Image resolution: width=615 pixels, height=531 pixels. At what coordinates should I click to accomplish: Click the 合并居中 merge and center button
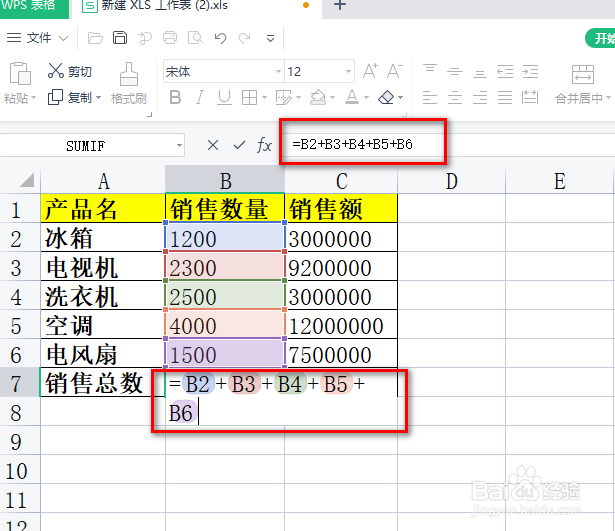click(x=583, y=84)
